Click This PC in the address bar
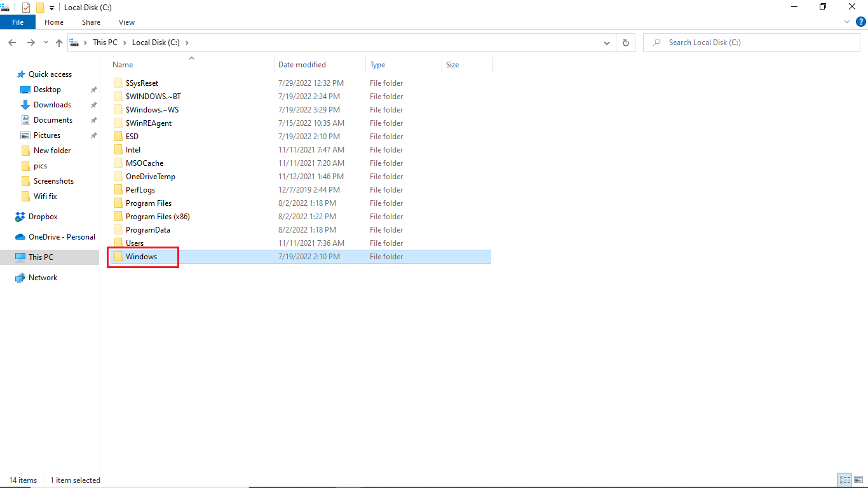868x488 pixels. tap(105, 43)
